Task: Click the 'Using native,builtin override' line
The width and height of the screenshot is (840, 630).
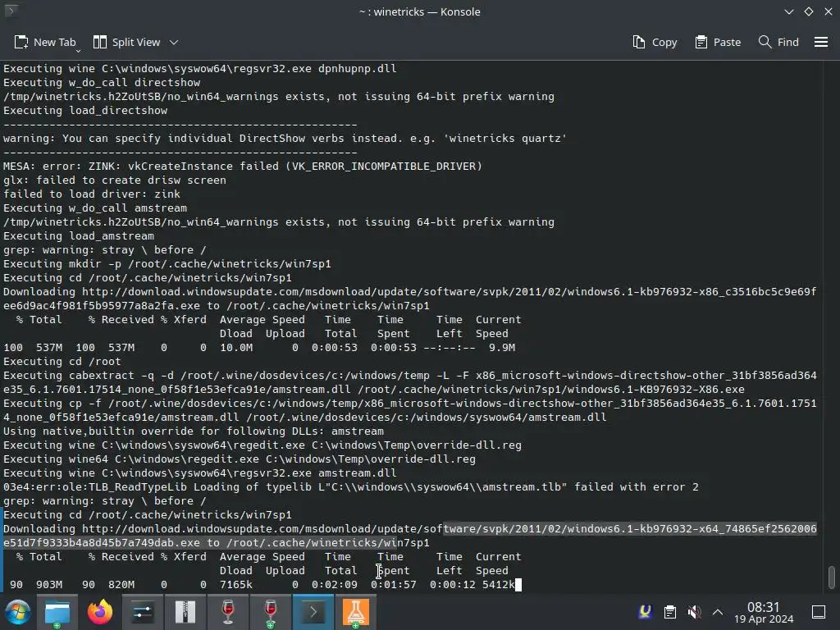Action: point(194,431)
